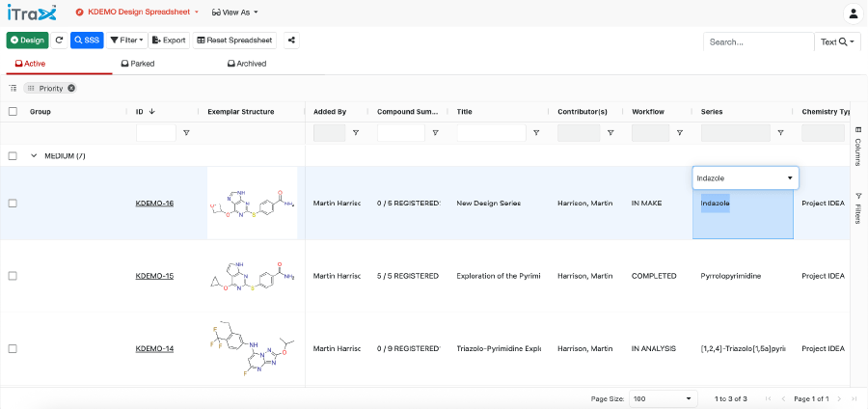This screenshot has height=409, width=868.
Task: Click the iTrax logo
Action: click(32, 13)
